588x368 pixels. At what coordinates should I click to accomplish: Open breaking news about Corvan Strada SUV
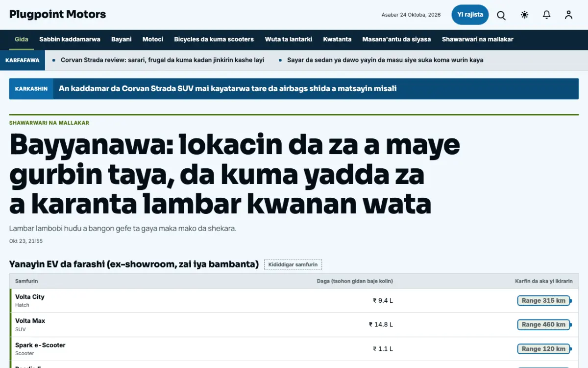(227, 89)
